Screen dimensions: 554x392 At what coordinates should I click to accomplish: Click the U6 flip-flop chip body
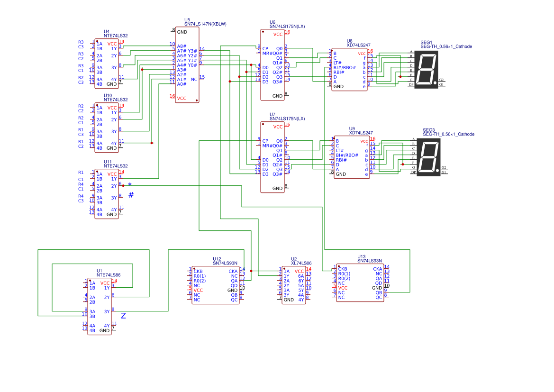(x=272, y=64)
